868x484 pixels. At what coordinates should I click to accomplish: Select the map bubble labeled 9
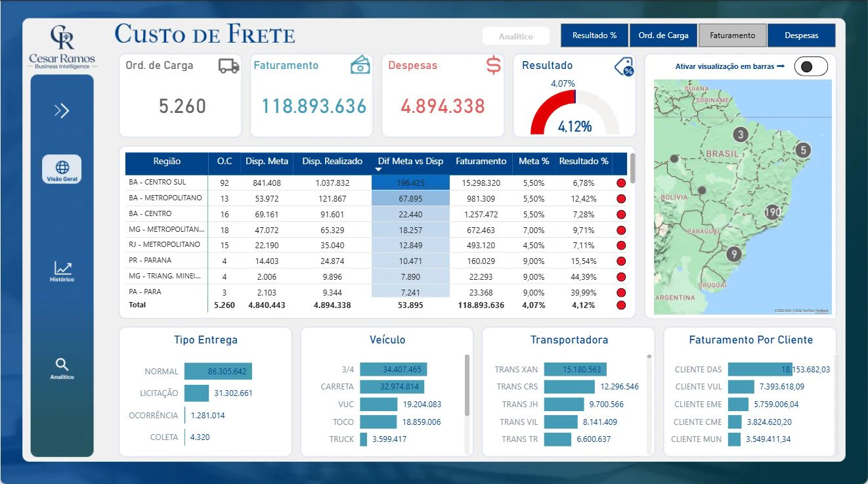point(734,253)
